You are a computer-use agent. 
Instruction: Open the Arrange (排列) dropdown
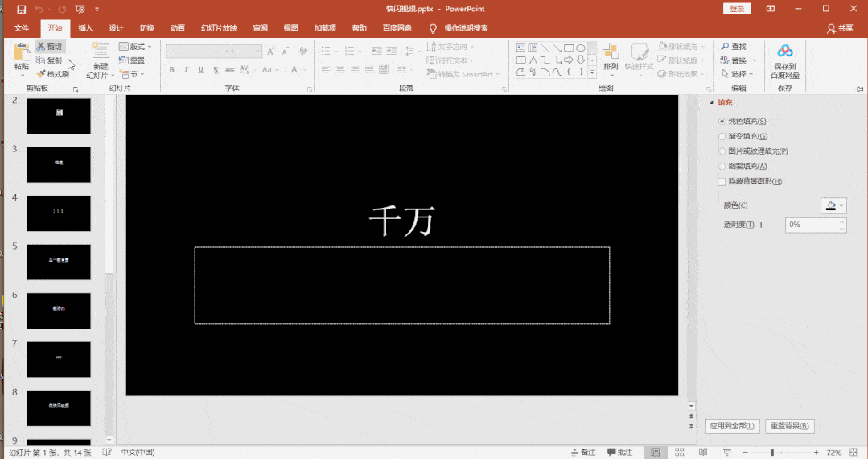pyautogui.click(x=611, y=66)
